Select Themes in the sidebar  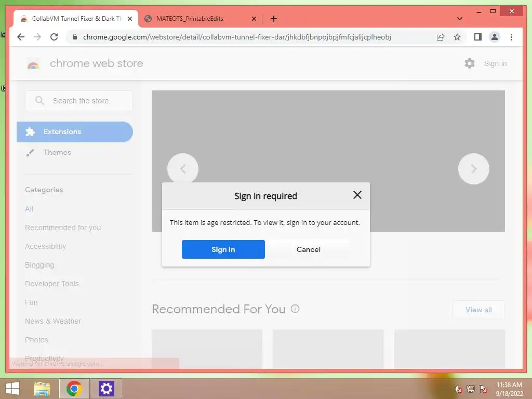tap(57, 152)
